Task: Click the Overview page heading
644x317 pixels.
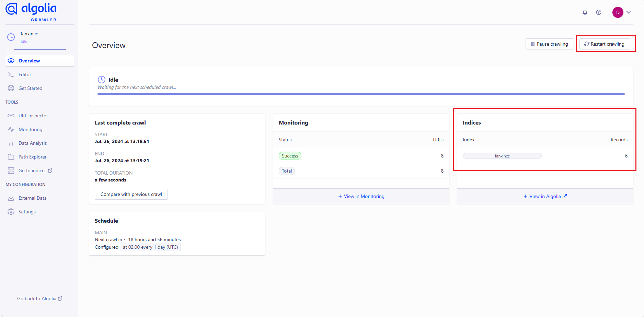Action: 109,45
